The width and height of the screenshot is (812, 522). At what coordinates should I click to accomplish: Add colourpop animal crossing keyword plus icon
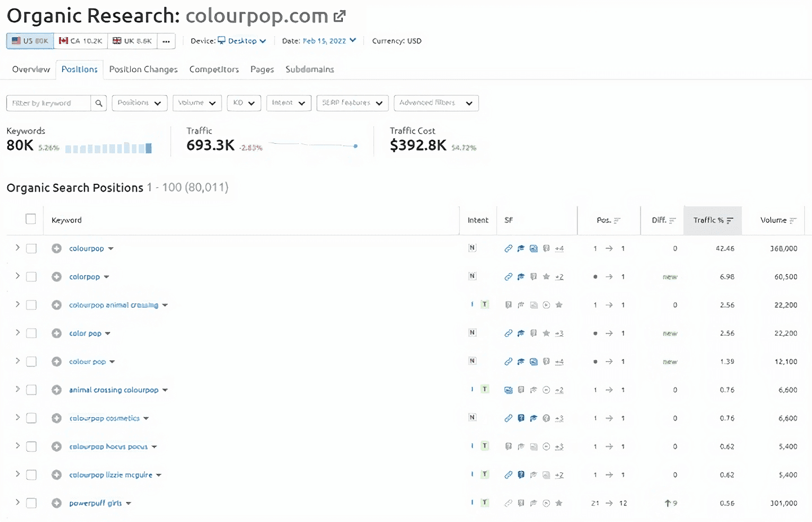56,305
